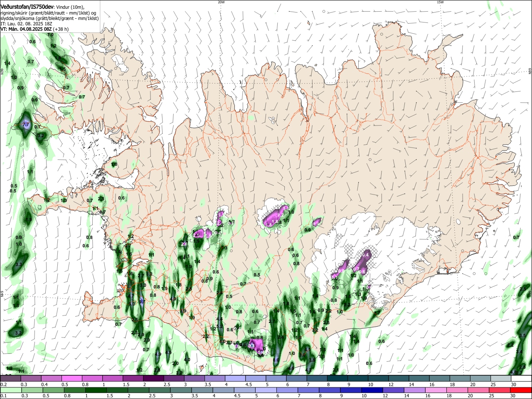Click the '15W' longitude label at top
Image resolution: width=532 pixels, height=399 pixels.
point(440,2)
